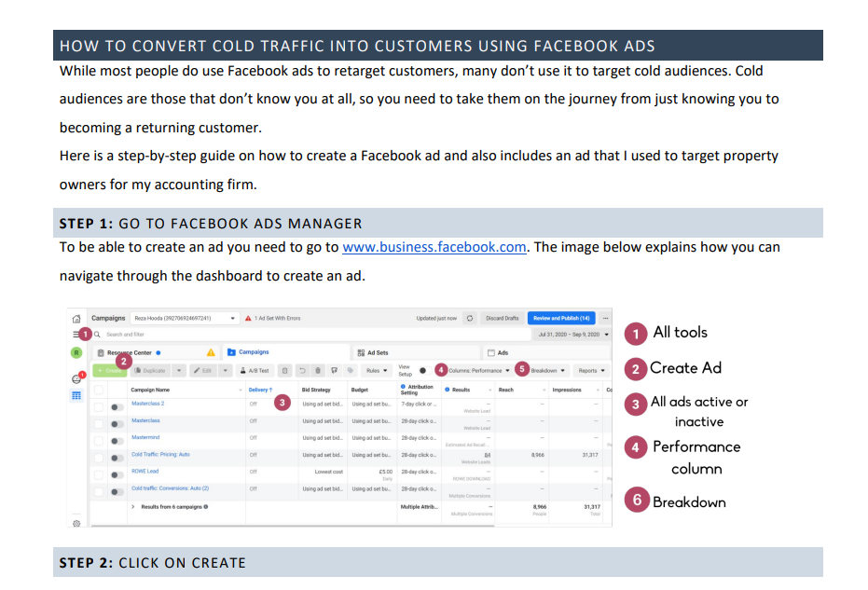Open the Breakdown dropdown
The width and height of the screenshot is (868, 590).
548,371
